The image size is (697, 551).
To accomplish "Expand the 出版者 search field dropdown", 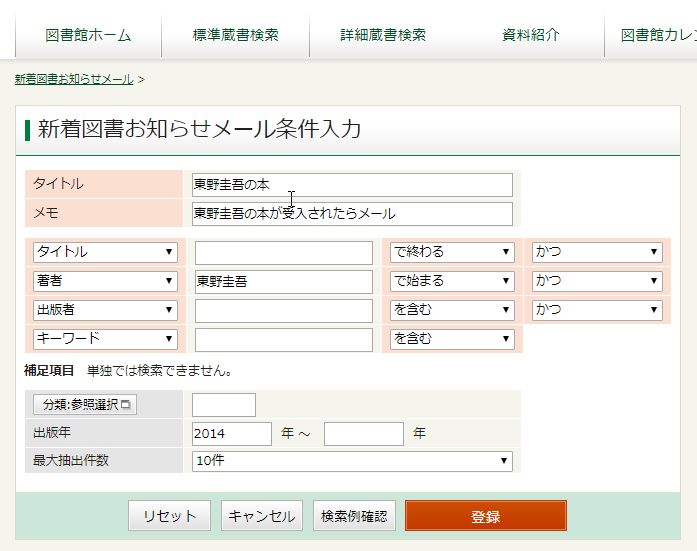I will point(105,310).
